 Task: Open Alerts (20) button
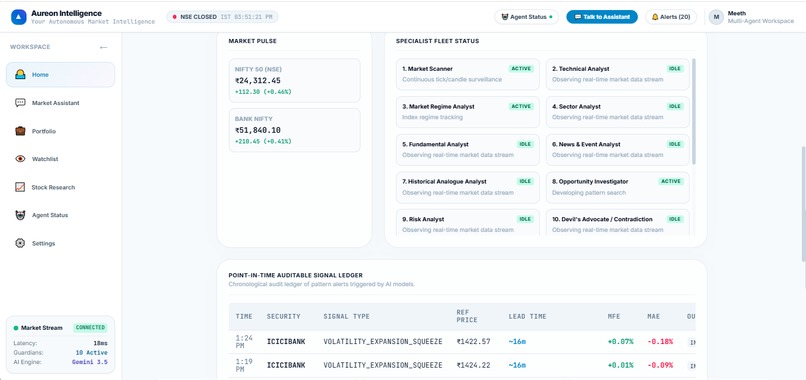[x=671, y=17]
